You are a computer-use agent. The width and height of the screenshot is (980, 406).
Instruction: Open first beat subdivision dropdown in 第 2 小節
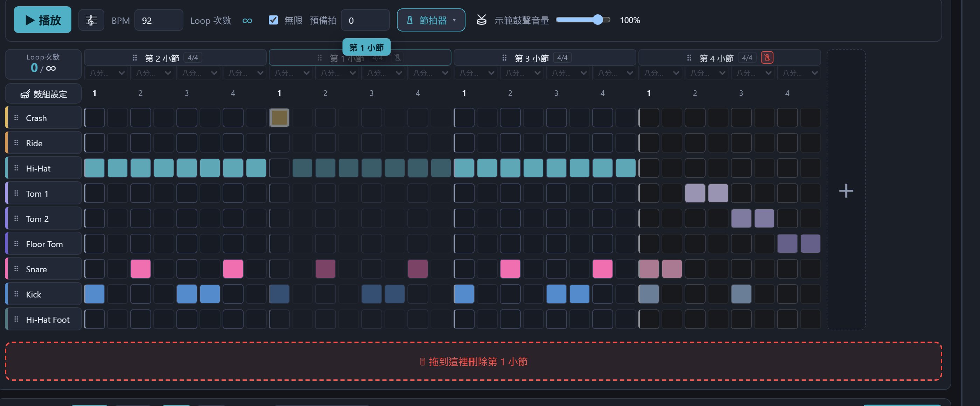tap(107, 73)
